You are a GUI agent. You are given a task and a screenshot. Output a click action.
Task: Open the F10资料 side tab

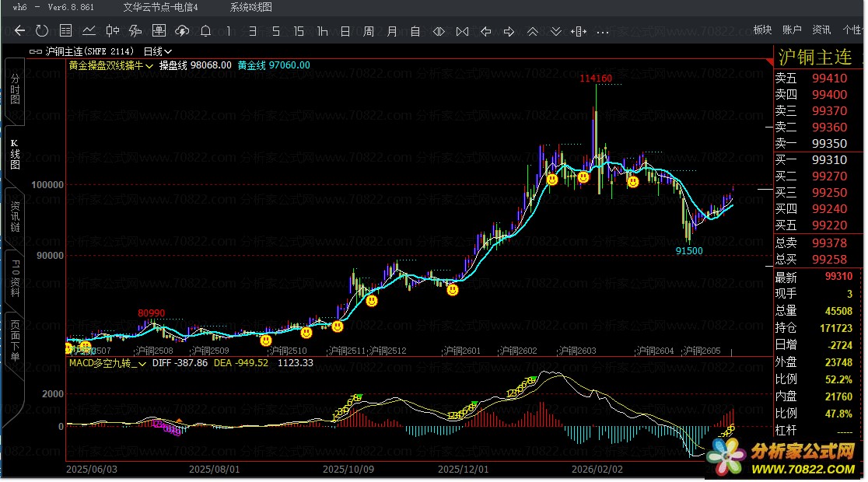coord(15,278)
